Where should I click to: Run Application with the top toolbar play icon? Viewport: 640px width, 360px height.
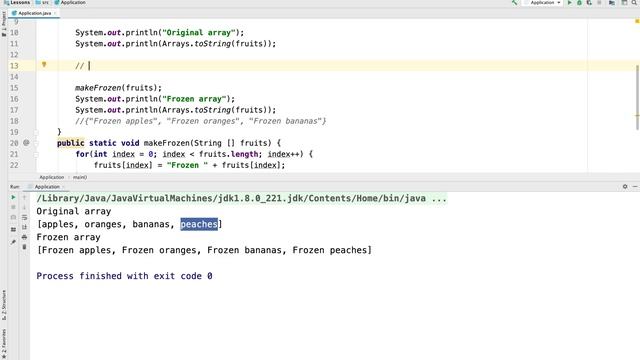click(569, 2)
